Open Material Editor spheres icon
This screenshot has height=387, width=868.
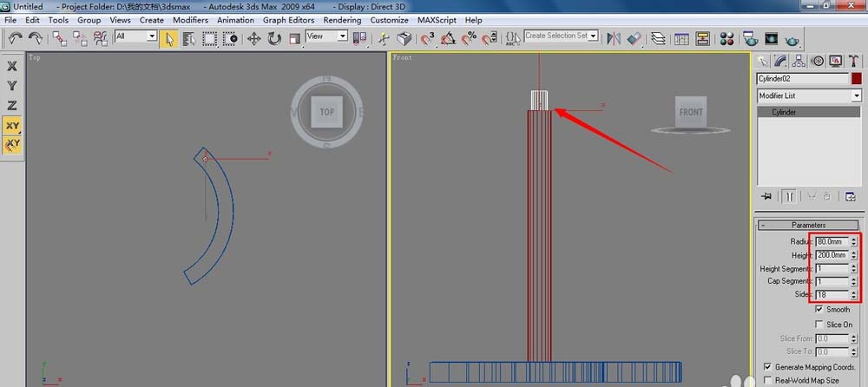coord(727,38)
